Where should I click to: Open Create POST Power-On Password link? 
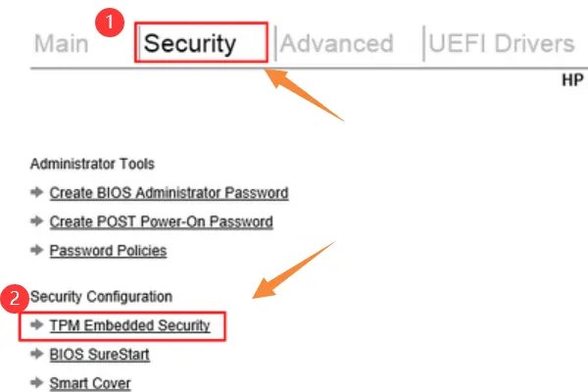click(161, 221)
